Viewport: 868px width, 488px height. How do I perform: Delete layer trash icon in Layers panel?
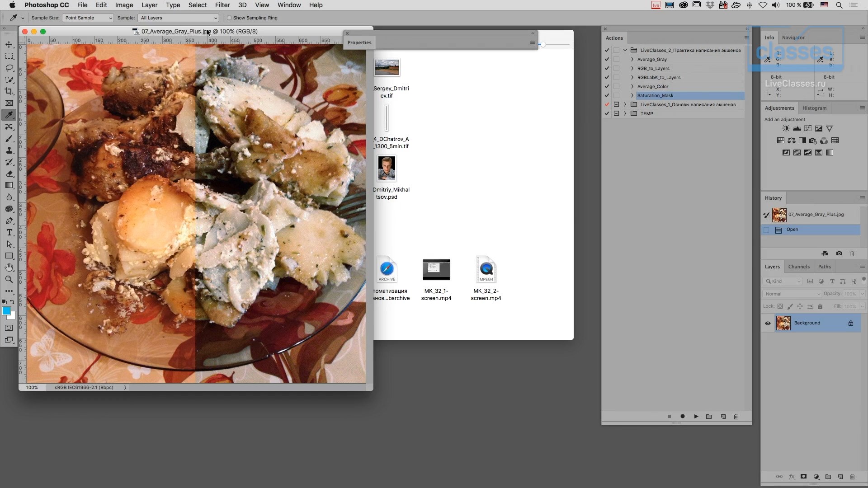(x=852, y=477)
